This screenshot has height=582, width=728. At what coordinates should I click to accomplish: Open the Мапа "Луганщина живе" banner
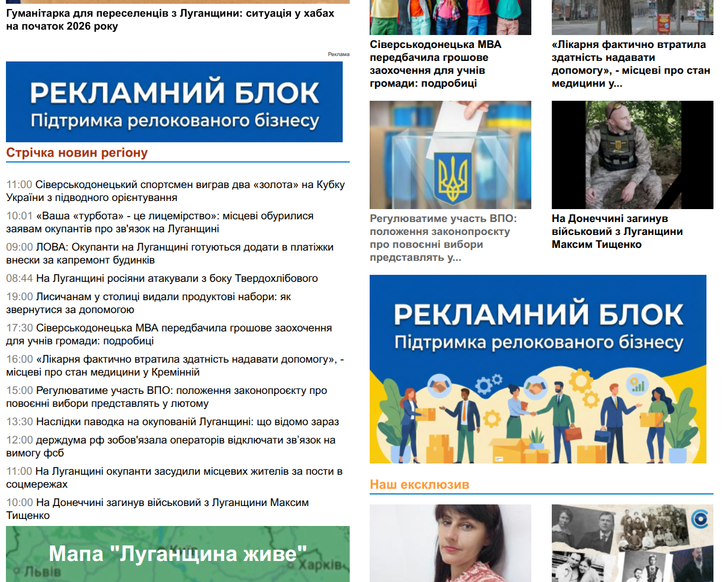pyautogui.click(x=177, y=553)
